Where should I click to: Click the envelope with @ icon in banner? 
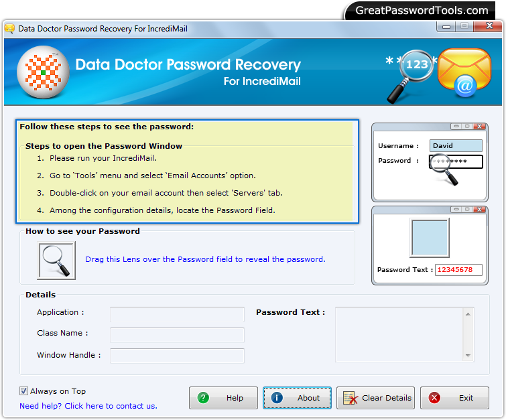(x=464, y=72)
